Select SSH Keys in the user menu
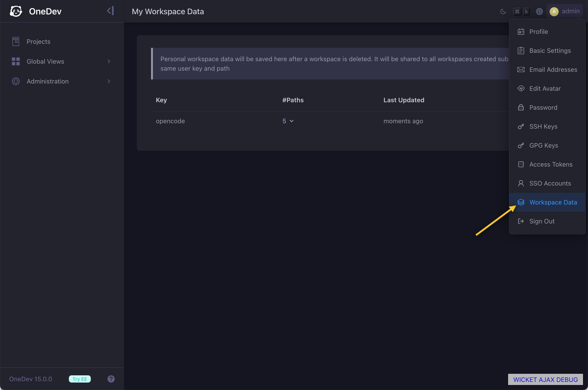The height and width of the screenshot is (390, 588). (547, 126)
